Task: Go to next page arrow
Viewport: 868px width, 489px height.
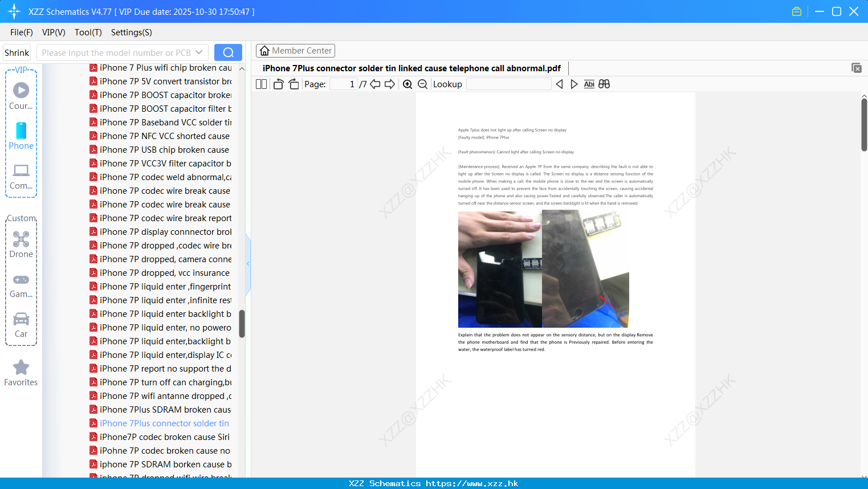Action: tap(390, 84)
